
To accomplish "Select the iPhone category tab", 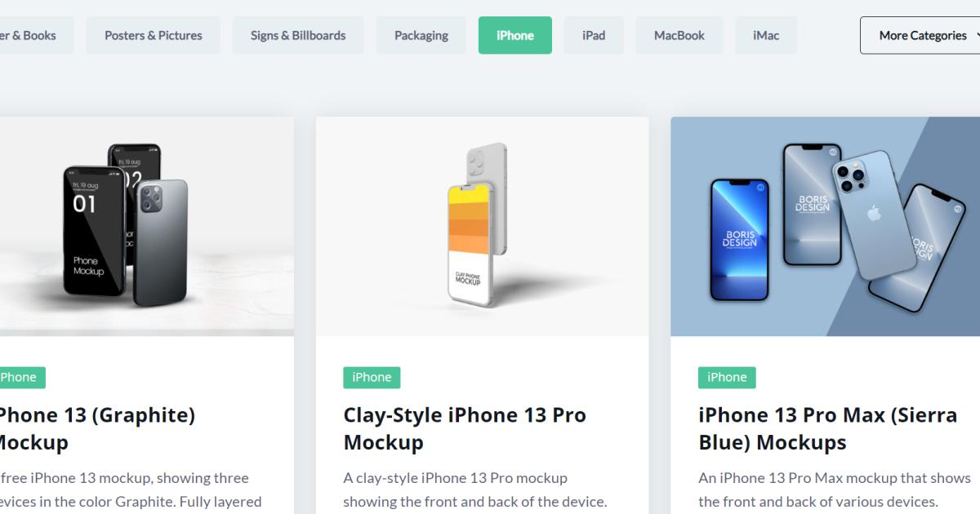I will point(515,35).
